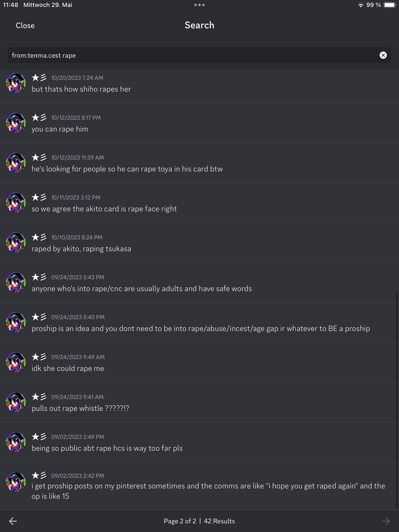Viewport: 399px width, 532px height.
Task: Tap the three dots at top center
Action: [x=199, y=5]
